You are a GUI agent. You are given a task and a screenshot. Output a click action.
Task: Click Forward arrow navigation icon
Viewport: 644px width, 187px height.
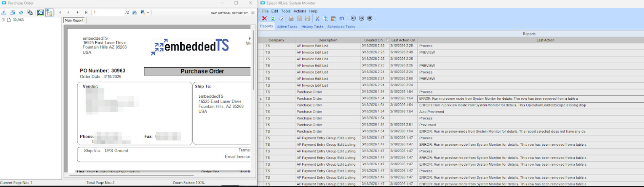click(x=361, y=18)
